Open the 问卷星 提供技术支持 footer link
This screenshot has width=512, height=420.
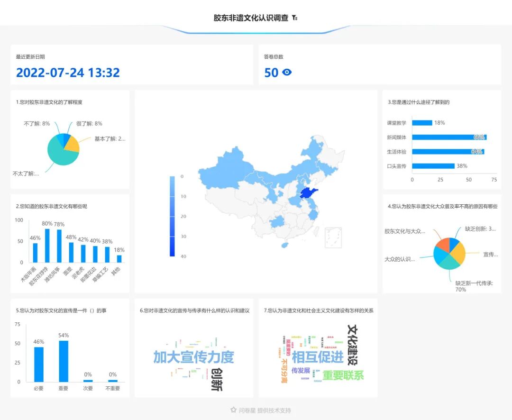coord(261,410)
